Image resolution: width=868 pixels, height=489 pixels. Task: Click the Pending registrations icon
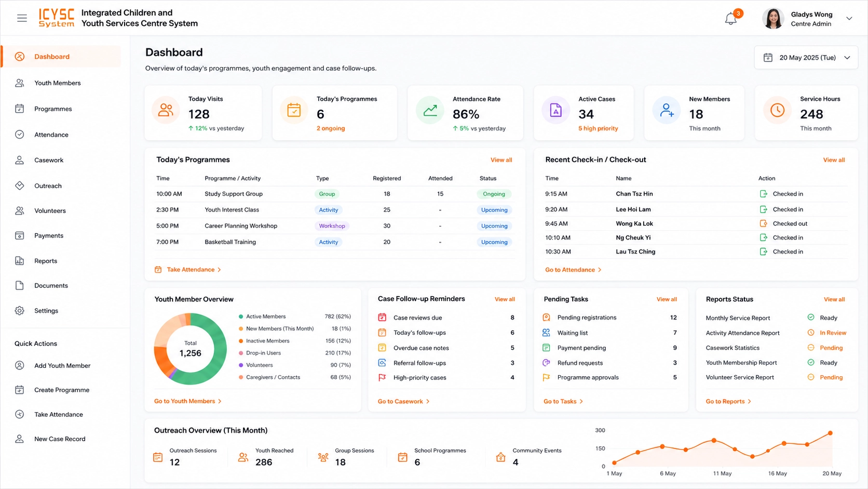coord(546,318)
